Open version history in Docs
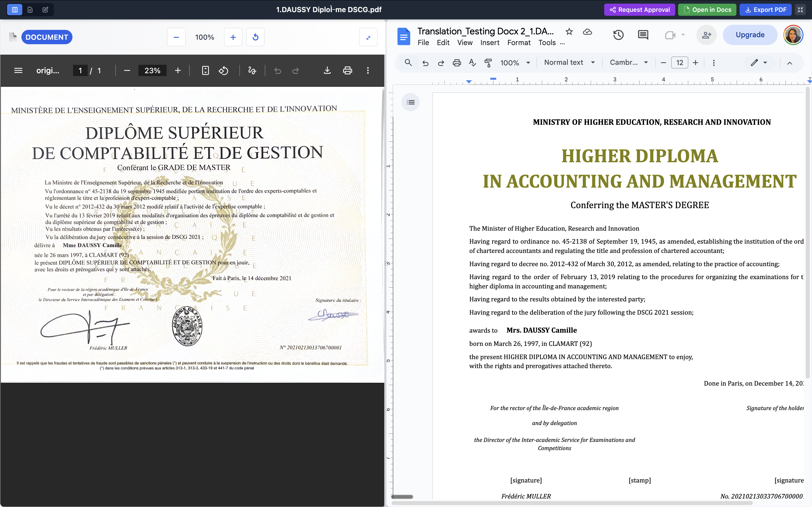The image size is (812, 507). [618, 35]
